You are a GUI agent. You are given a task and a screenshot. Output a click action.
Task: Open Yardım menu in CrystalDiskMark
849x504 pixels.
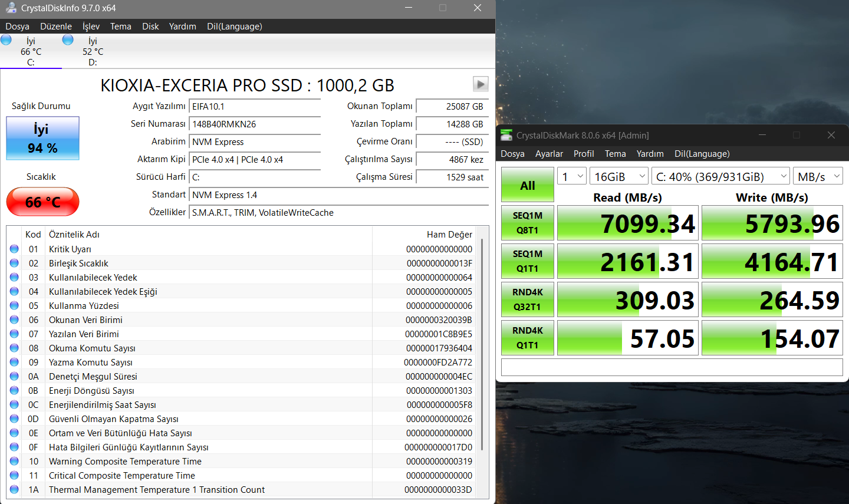pyautogui.click(x=650, y=153)
